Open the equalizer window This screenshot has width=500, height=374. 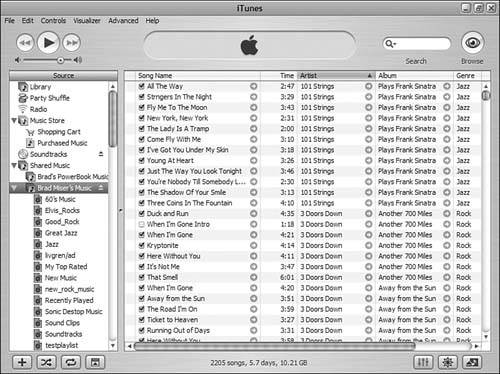coord(423,362)
